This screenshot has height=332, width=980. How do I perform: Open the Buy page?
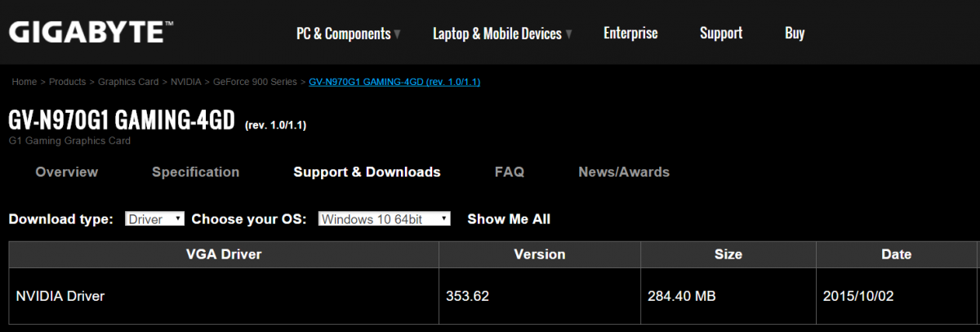795,33
